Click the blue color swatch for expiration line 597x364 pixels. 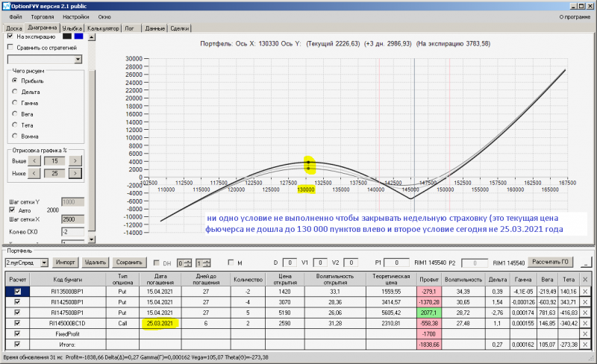coord(78,36)
